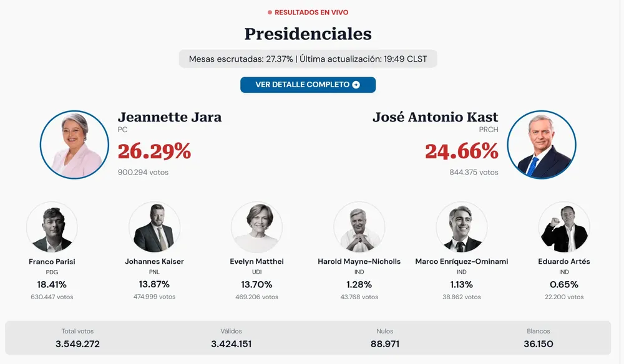
Task: Click Evelyn Matthei's candidate portrait
Action: (256, 226)
